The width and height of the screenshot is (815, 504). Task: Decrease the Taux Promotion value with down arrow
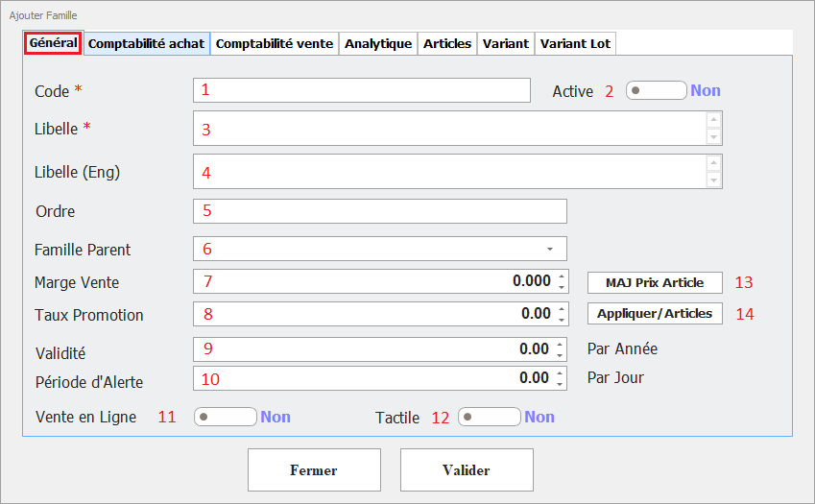point(561,319)
